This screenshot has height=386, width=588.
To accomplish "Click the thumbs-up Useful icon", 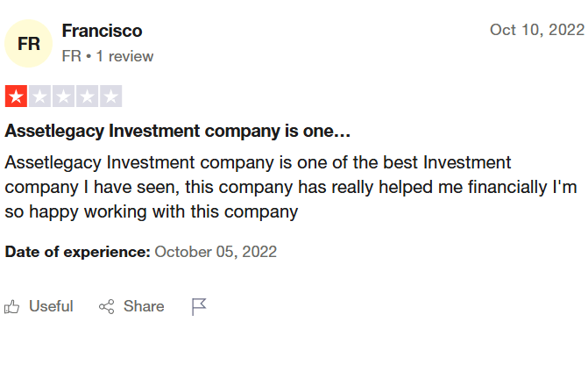I will 11,307.
